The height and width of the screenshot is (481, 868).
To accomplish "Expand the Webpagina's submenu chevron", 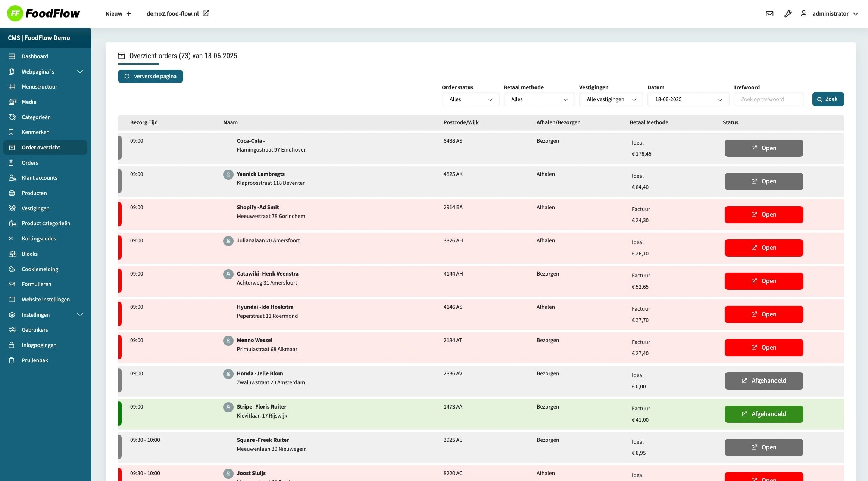I will click(x=80, y=72).
